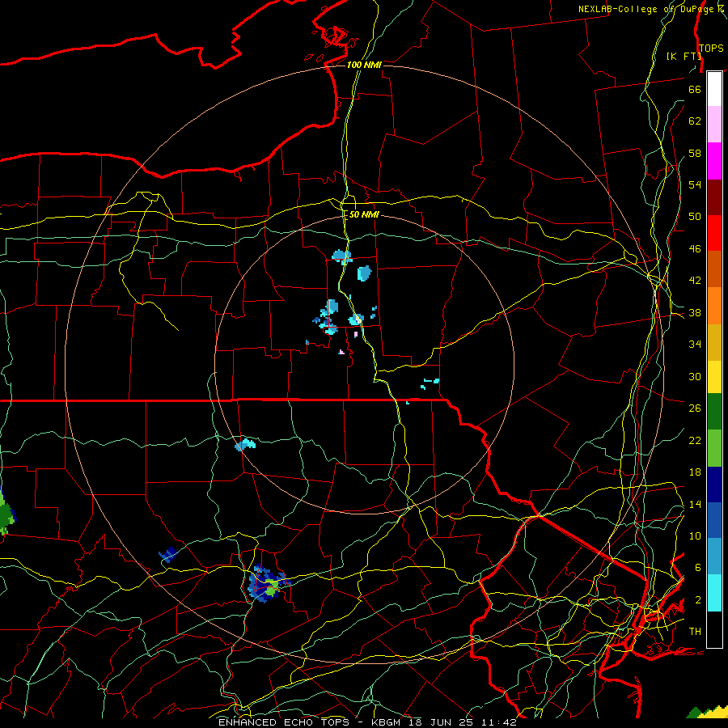Pick the sky blue legend swatch

(714, 557)
